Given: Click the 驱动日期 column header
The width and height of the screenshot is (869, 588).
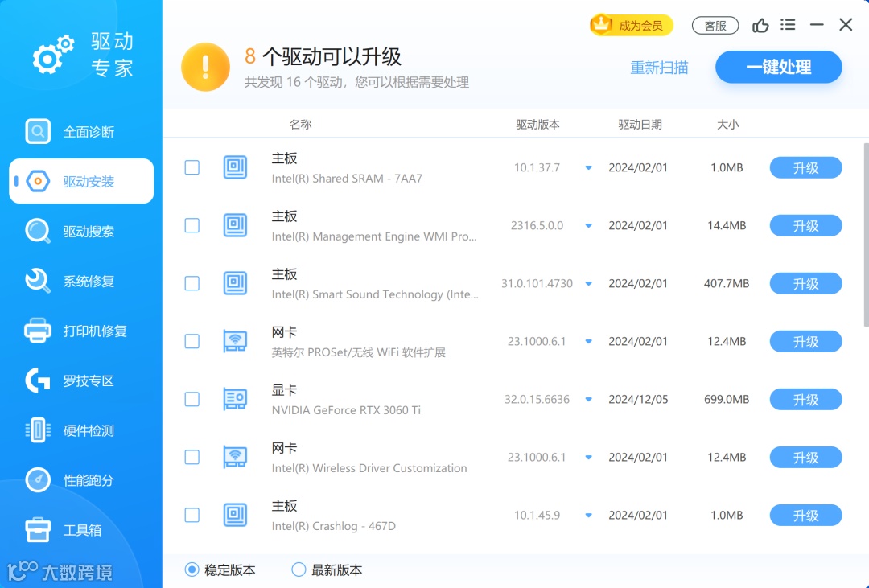Looking at the screenshot, I should tap(640, 125).
